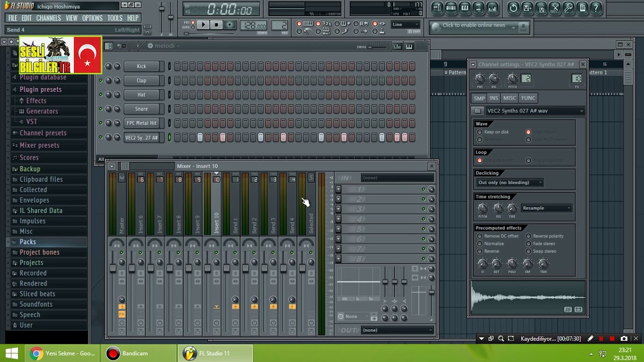Enable Keep on disk option
Screen dimensions: 644x362
[x=479, y=132]
